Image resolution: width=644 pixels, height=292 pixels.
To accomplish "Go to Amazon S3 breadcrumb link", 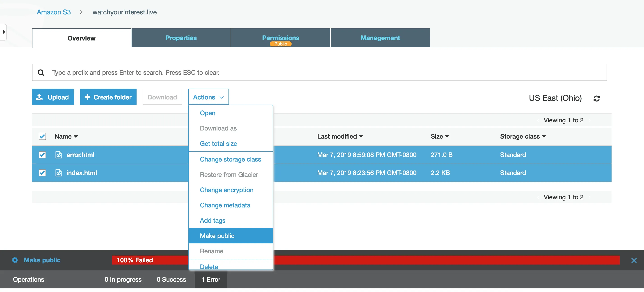I will [53, 12].
